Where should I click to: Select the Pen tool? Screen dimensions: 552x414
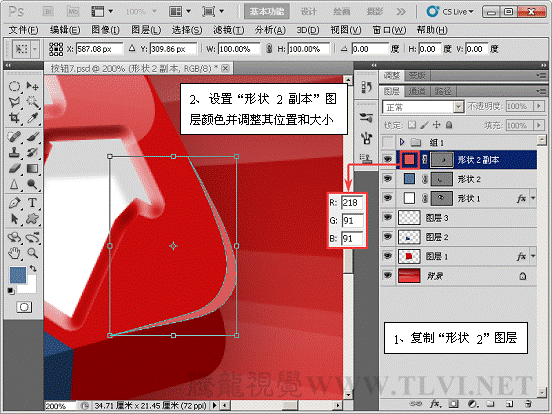click(14, 203)
